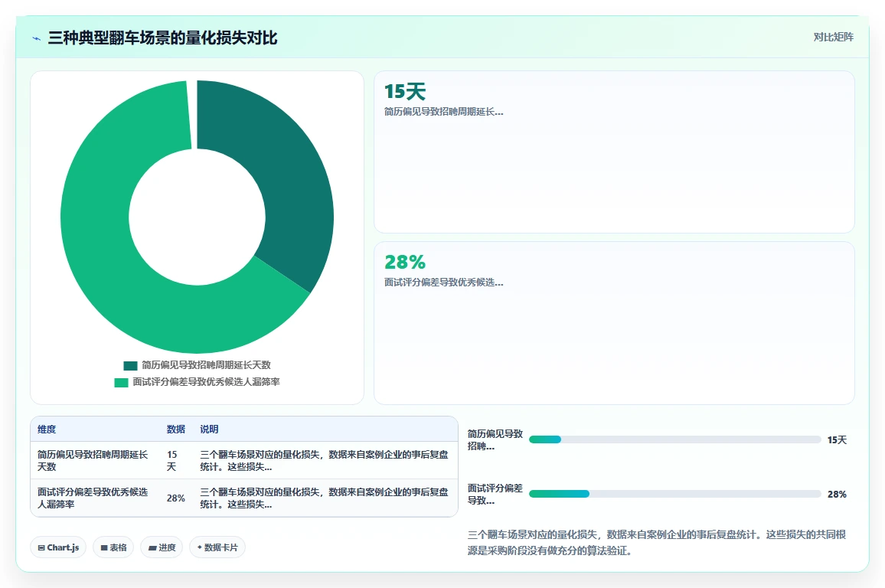Click the Chart.js tag
885x588 pixels.
click(58, 547)
